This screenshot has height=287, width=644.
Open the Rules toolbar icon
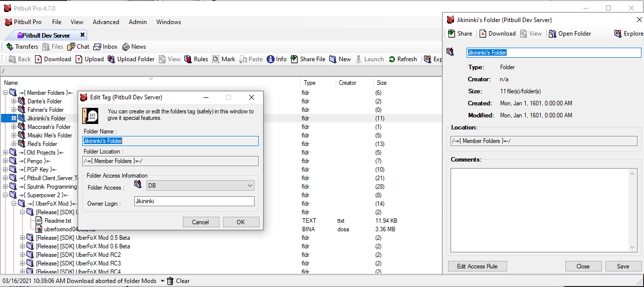[188, 59]
